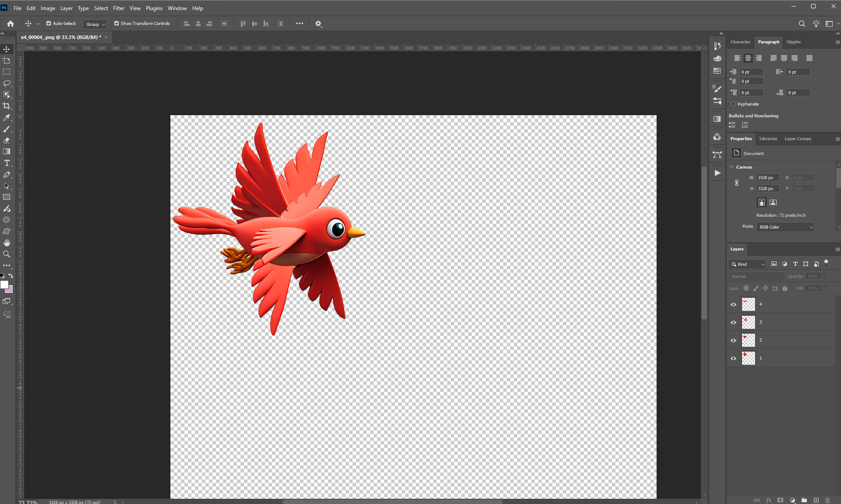
Task: Toggle the Auto-Select checkbox
Action: [49, 24]
